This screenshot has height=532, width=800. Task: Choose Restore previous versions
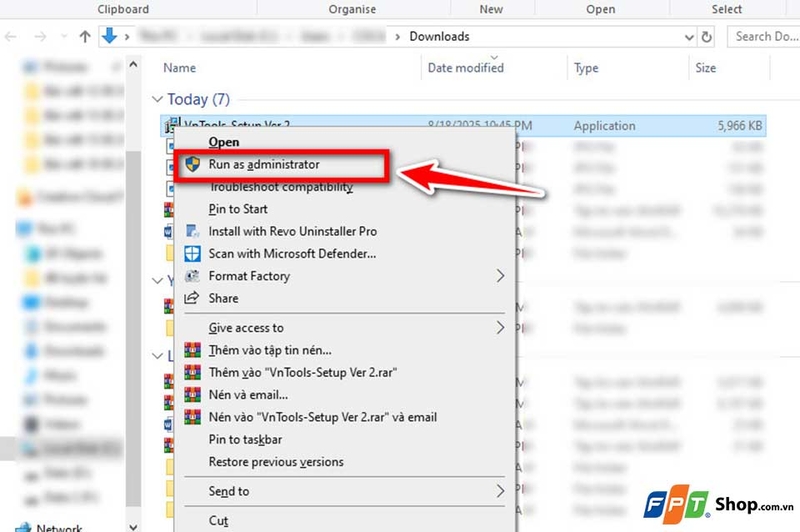click(276, 462)
